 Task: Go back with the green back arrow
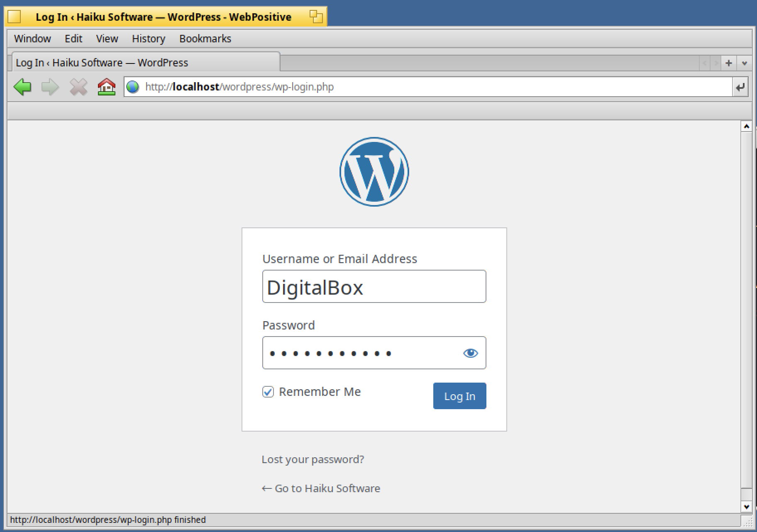coord(22,87)
